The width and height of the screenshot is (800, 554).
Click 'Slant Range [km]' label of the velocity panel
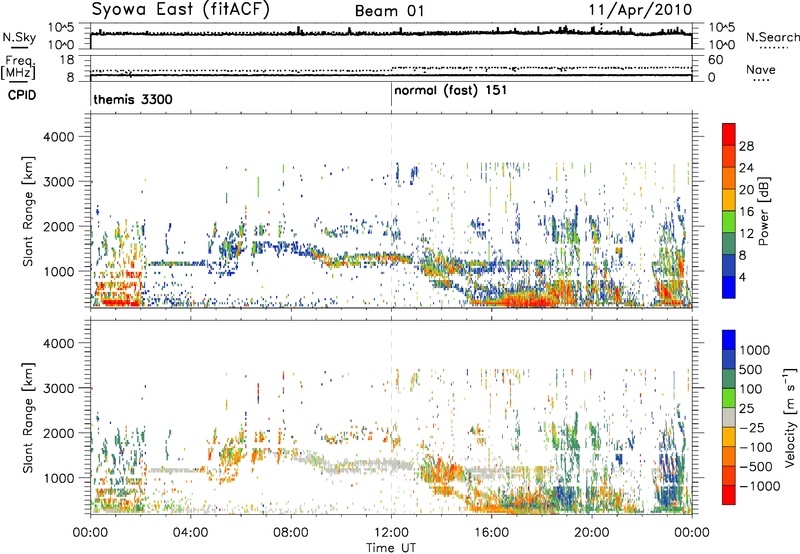click(28, 417)
